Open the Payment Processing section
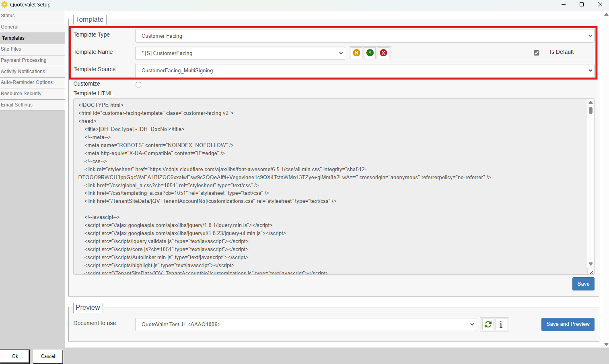Screen dimensions: 609x364 pyautogui.click(x=32, y=60)
